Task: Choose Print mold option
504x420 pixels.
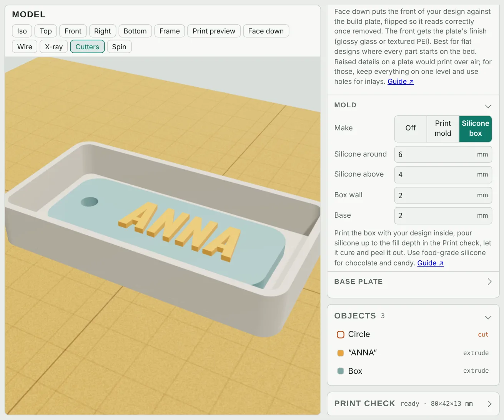Action: (x=443, y=128)
